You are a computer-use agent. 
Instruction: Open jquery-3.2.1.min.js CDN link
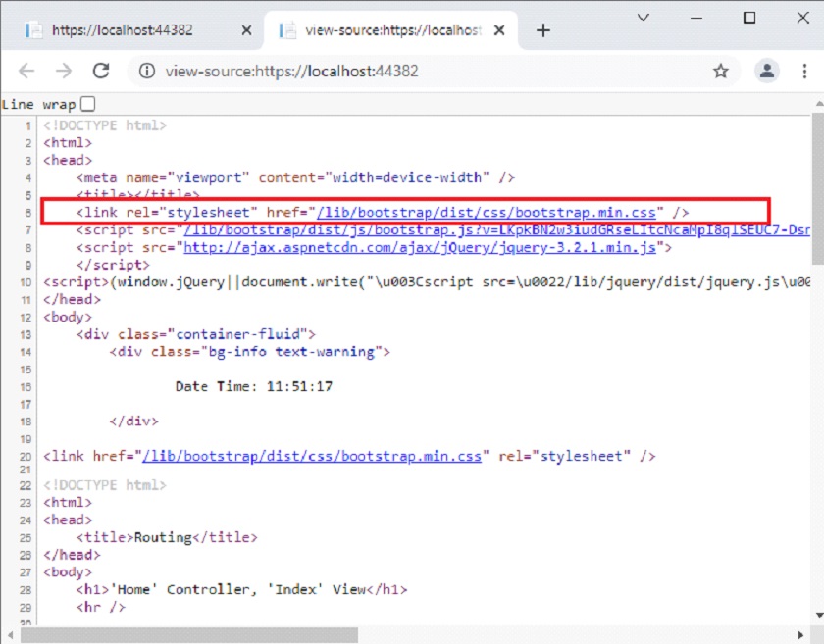pos(420,247)
